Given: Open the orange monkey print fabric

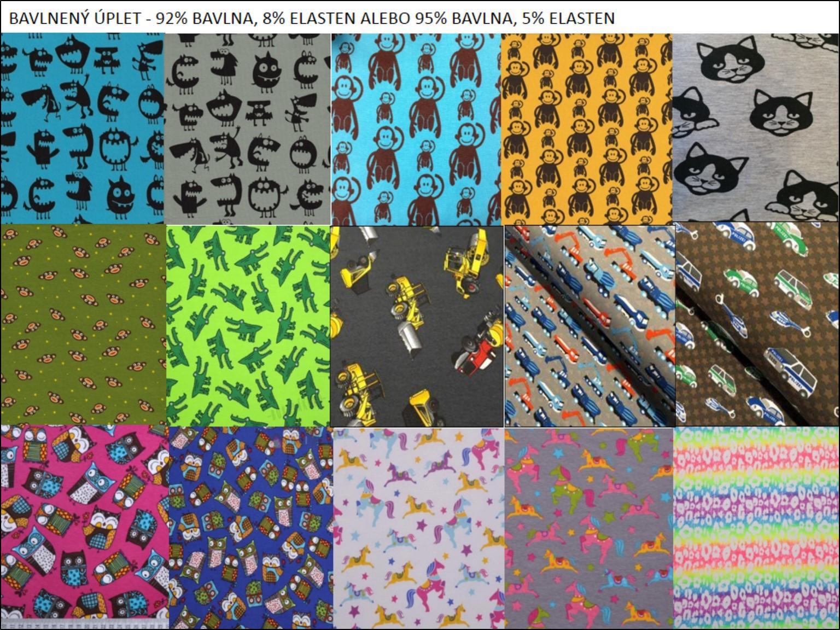Looking at the screenshot, I should pyautogui.click(x=586, y=129).
